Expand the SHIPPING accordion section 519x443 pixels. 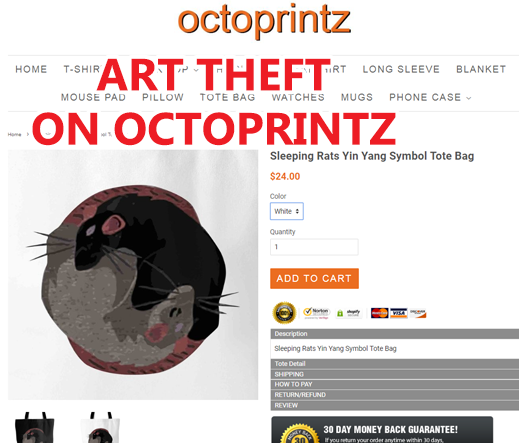click(x=395, y=374)
